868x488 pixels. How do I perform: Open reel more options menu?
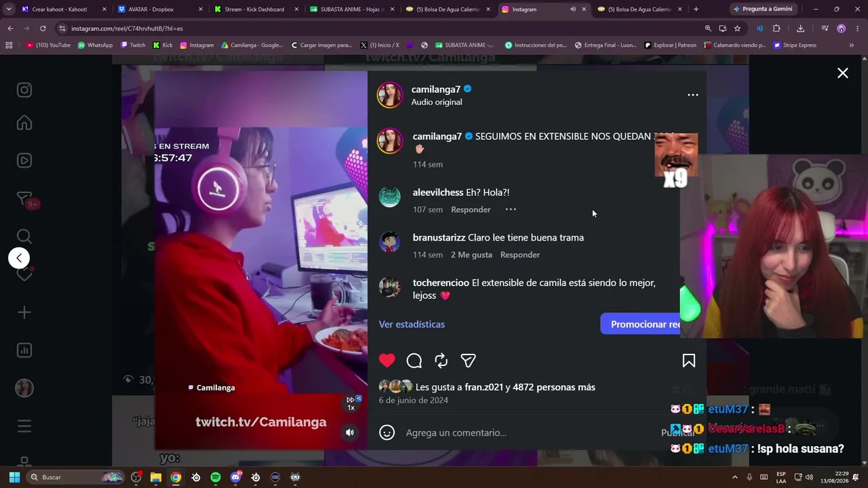(x=693, y=95)
